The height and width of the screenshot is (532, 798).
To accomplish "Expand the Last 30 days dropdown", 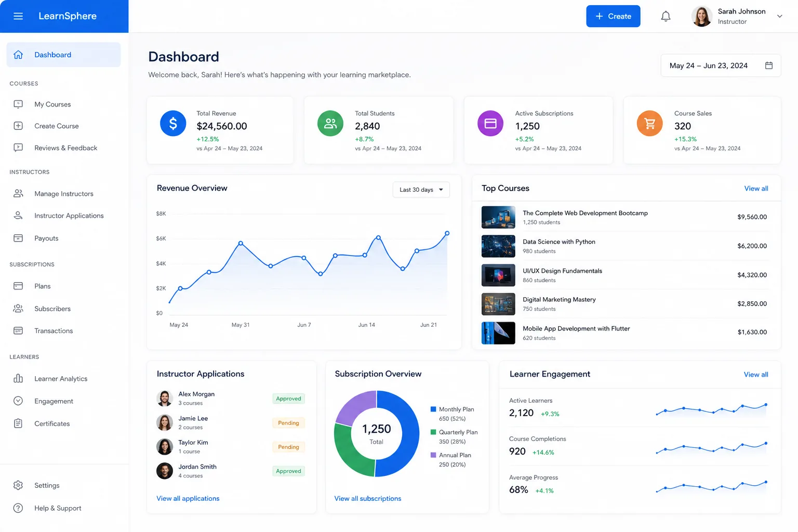I will [421, 190].
